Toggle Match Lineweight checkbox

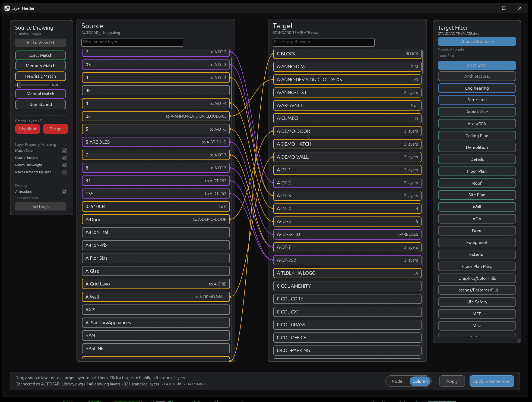(64, 165)
